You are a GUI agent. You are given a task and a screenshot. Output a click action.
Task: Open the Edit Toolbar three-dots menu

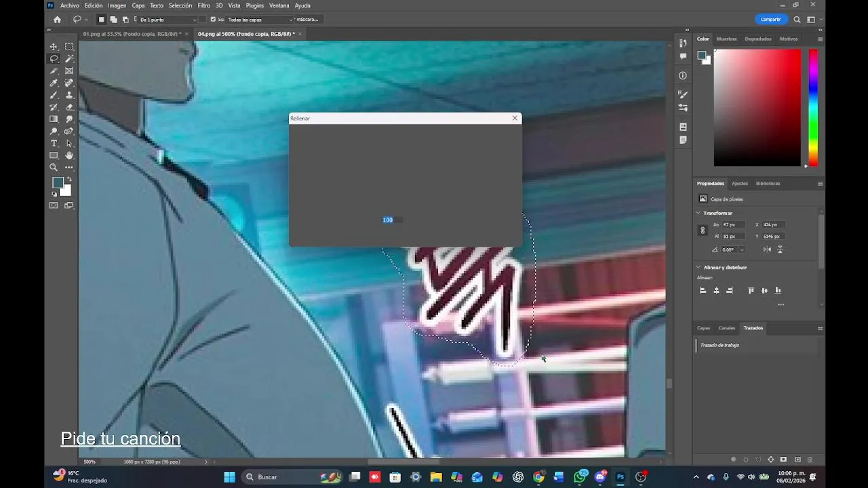[69, 167]
